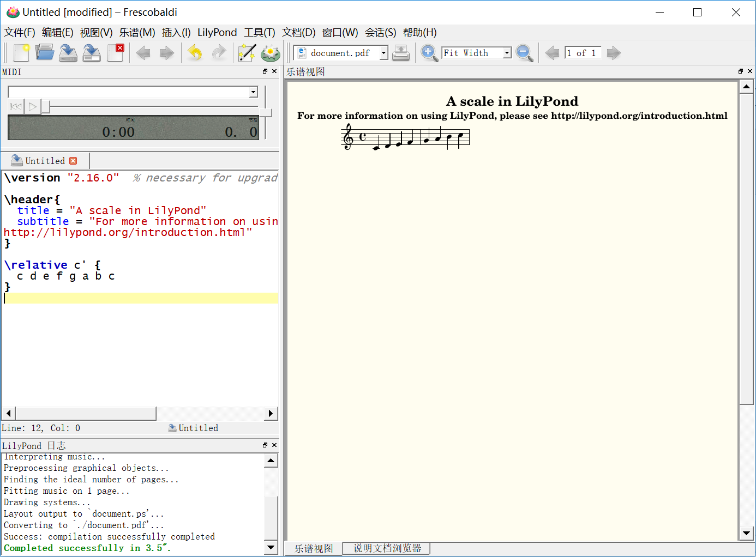Click the editor horizontal scrollbar thumb
This screenshot has height=557, width=756.
85,413
